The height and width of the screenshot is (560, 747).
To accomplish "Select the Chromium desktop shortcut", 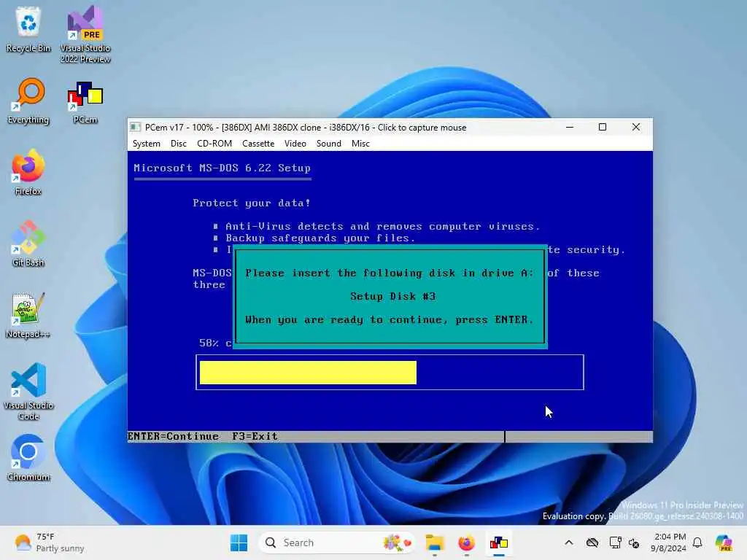I will 28,458.
